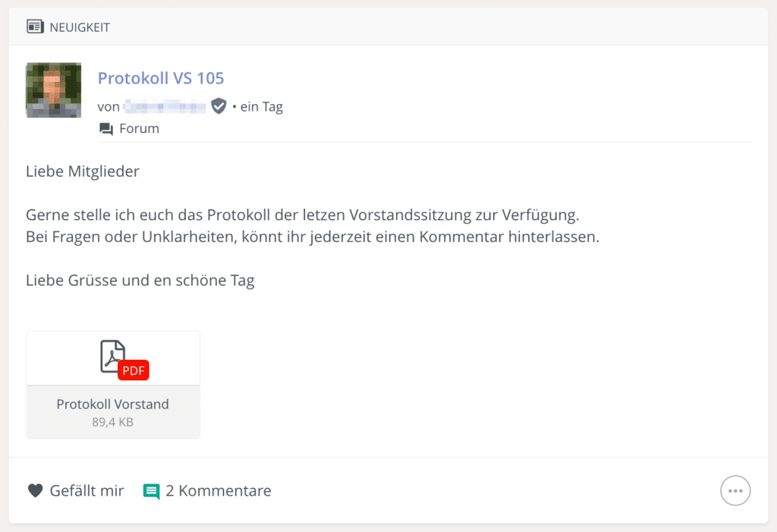Image resolution: width=777 pixels, height=532 pixels.
Task: Click the red PDF badge
Action: coord(134,370)
